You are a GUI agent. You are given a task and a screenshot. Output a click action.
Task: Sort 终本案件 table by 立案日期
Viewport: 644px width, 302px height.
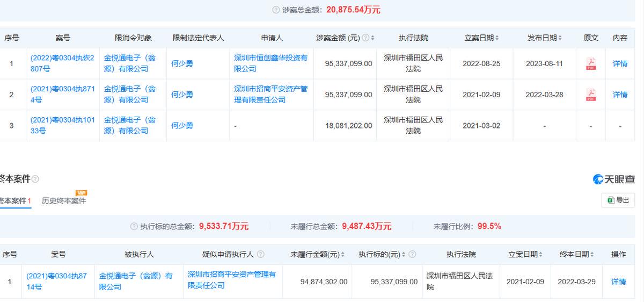[541, 254]
